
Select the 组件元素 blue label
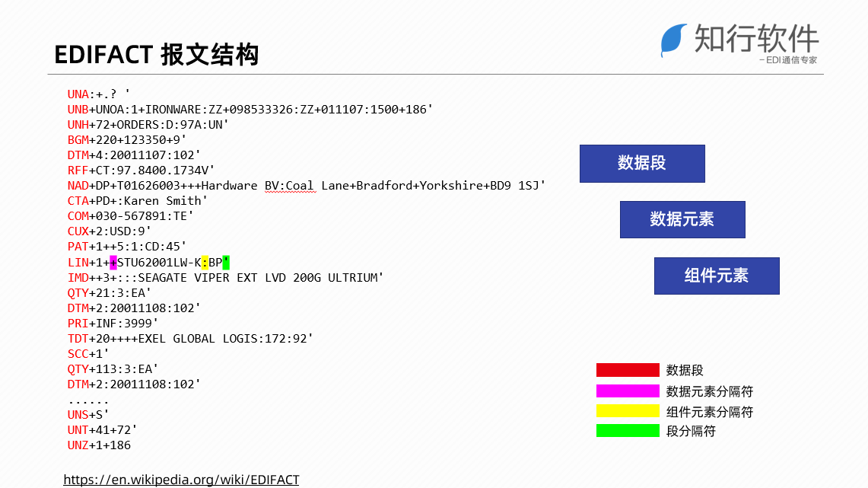pos(716,276)
